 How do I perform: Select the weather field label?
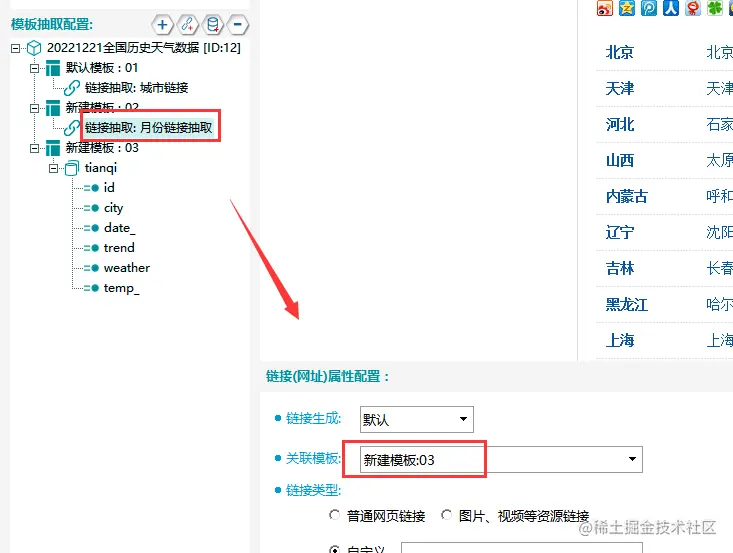tap(127, 268)
